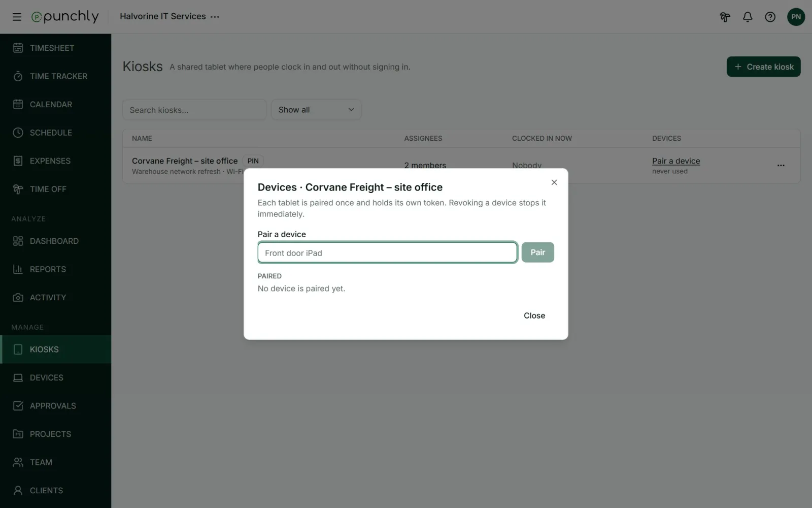Click the Pair a device link

[x=676, y=161]
